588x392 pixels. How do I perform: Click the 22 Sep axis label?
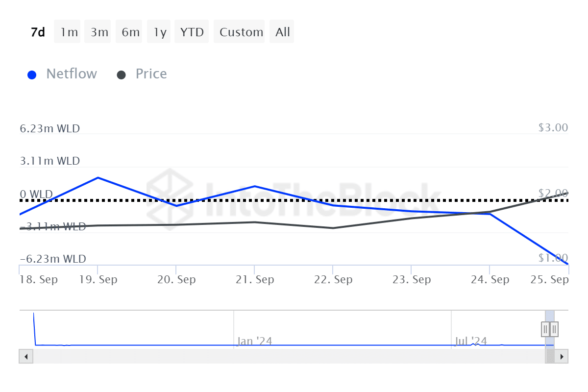(334, 279)
